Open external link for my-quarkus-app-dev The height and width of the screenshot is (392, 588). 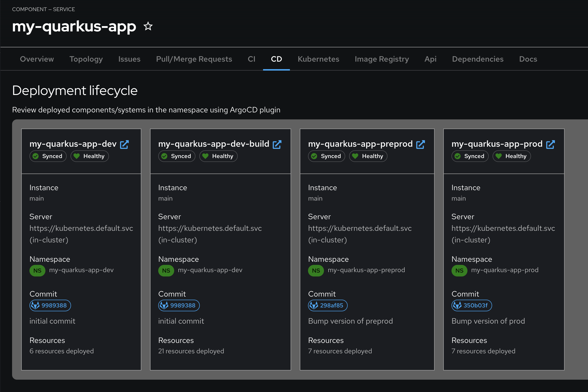point(124,145)
